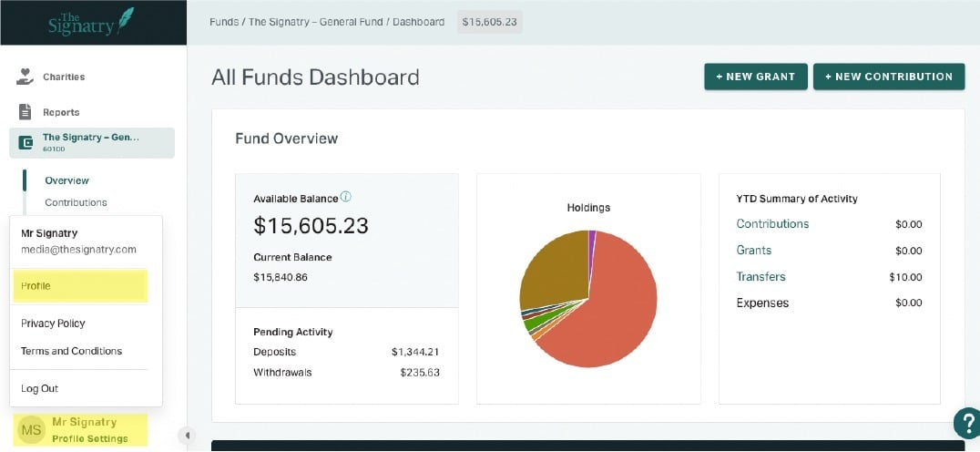Select The Signatry – Gen... fund
This screenshot has height=452, width=980.
tap(92, 142)
